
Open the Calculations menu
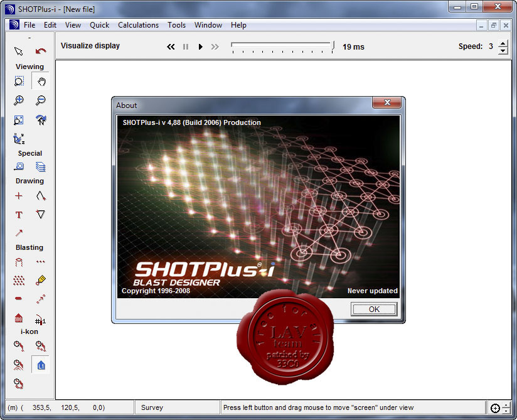click(138, 25)
